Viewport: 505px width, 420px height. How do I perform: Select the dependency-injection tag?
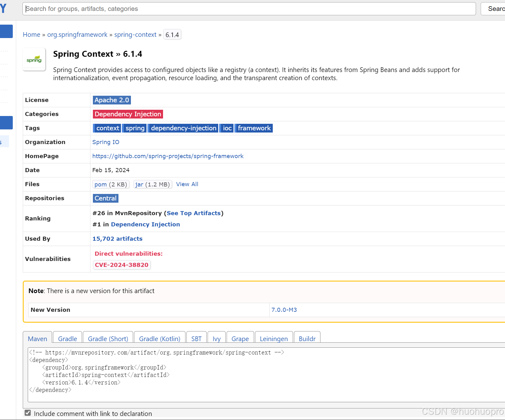183,128
